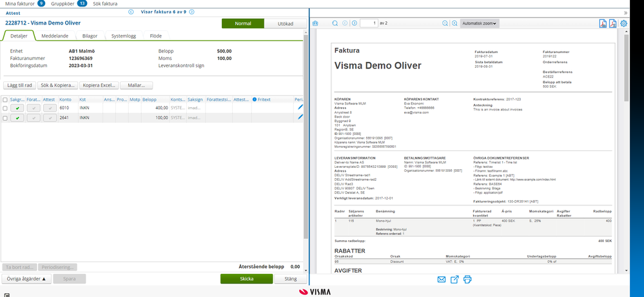The height and width of the screenshot is (297, 644).
Task: Click 'Lägg till rad' button
Action: coord(19,86)
